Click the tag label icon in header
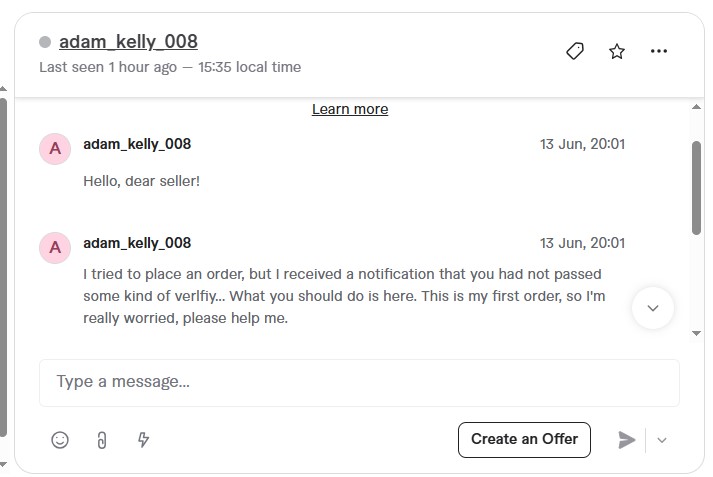This screenshot has height=477, width=713. [x=574, y=51]
